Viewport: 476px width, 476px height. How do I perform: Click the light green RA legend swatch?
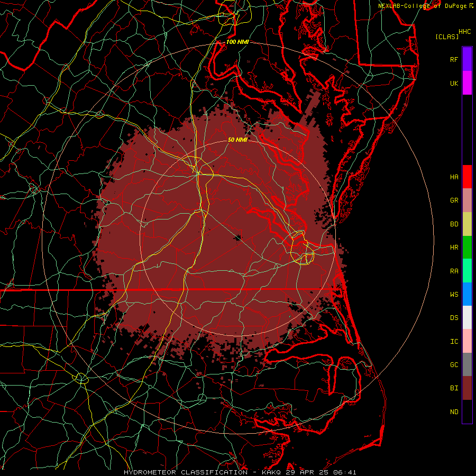coord(467,271)
